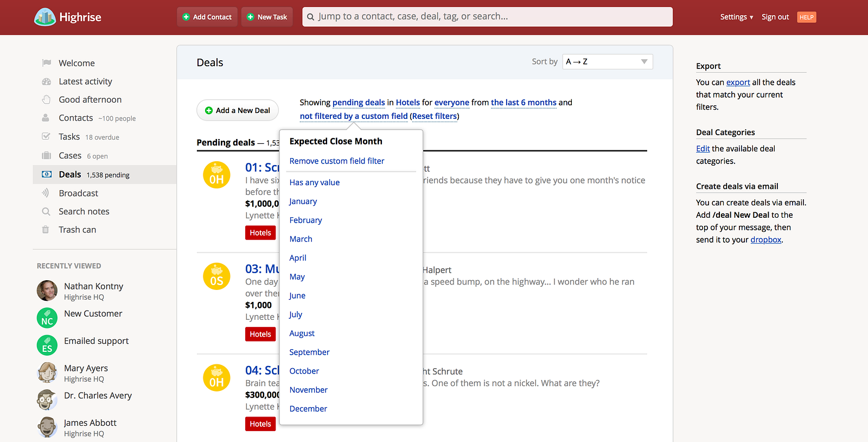
Task: Click the Emailed support ES avatar icon
Action: pyautogui.click(x=47, y=345)
